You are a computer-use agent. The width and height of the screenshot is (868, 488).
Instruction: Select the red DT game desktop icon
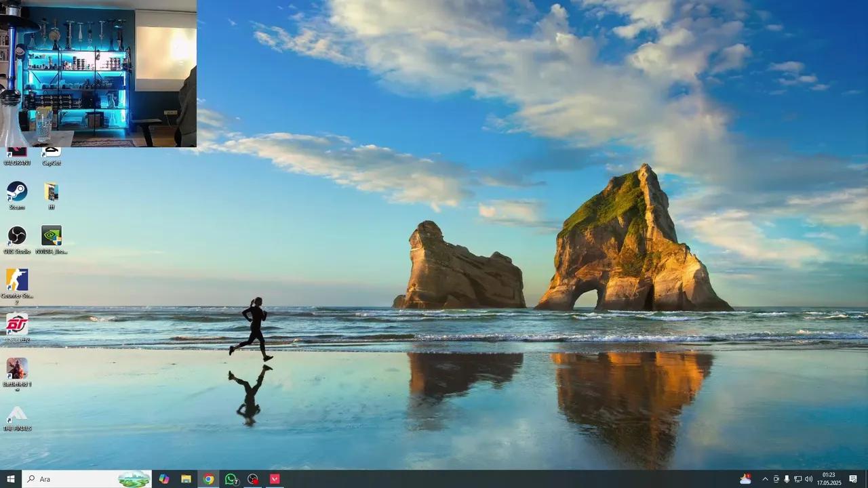pyautogui.click(x=17, y=324)
